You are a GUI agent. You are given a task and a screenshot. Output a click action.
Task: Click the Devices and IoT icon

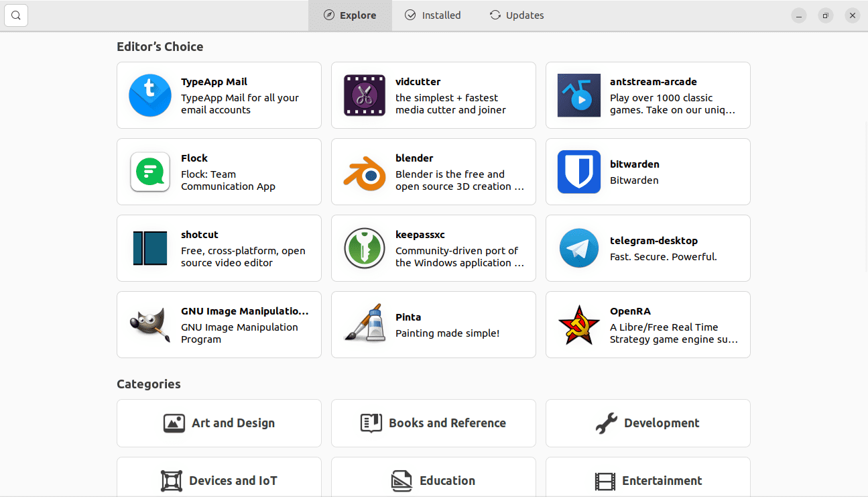172,481
